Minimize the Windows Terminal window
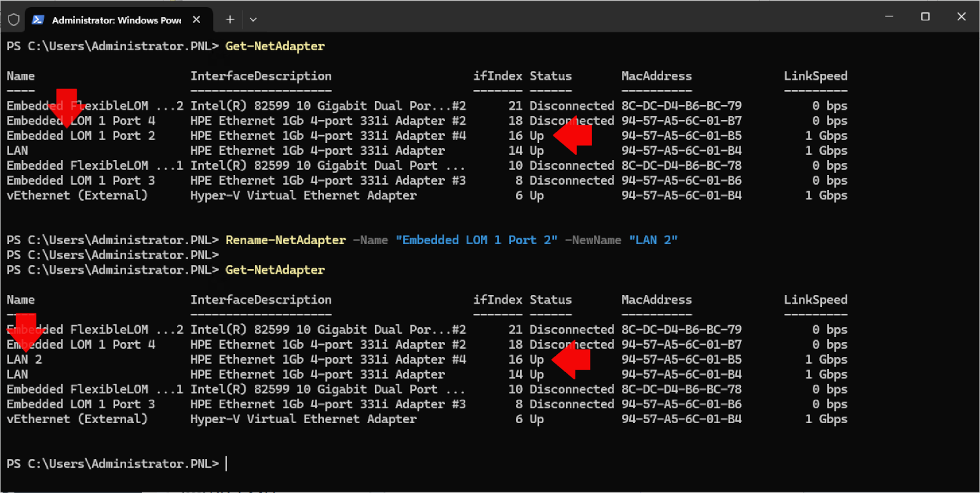Viewport: 980px width, 493px height. click(x=890, y=17)
